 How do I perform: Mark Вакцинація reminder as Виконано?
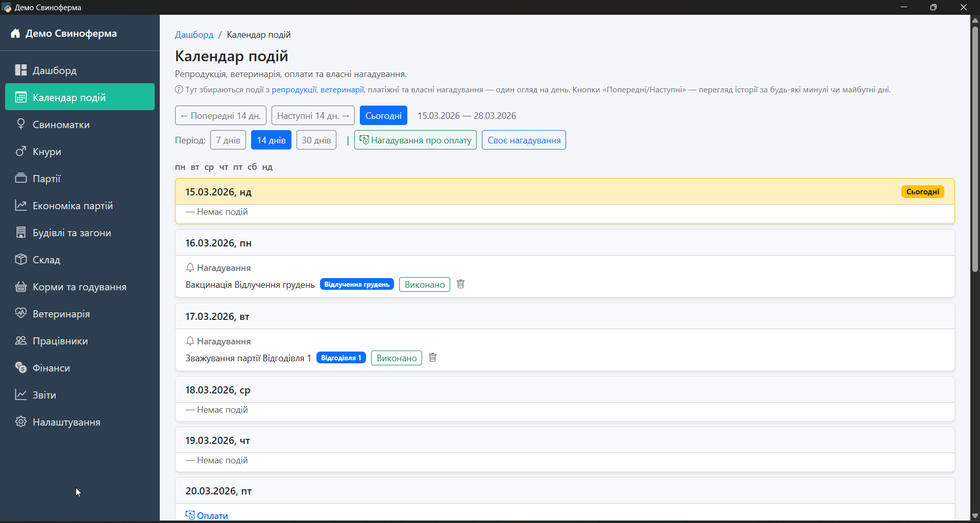tap(424, 285)
